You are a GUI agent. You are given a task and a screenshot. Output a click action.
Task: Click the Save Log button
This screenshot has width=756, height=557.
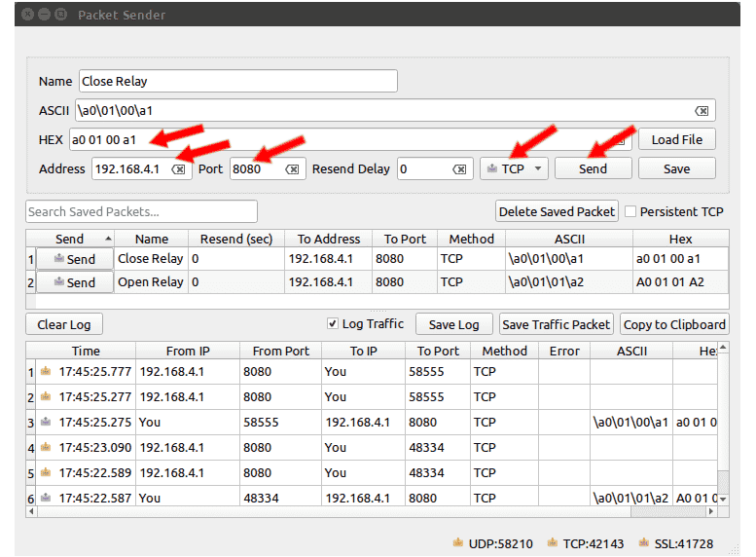pyautogui.click(x=454, y=324)
